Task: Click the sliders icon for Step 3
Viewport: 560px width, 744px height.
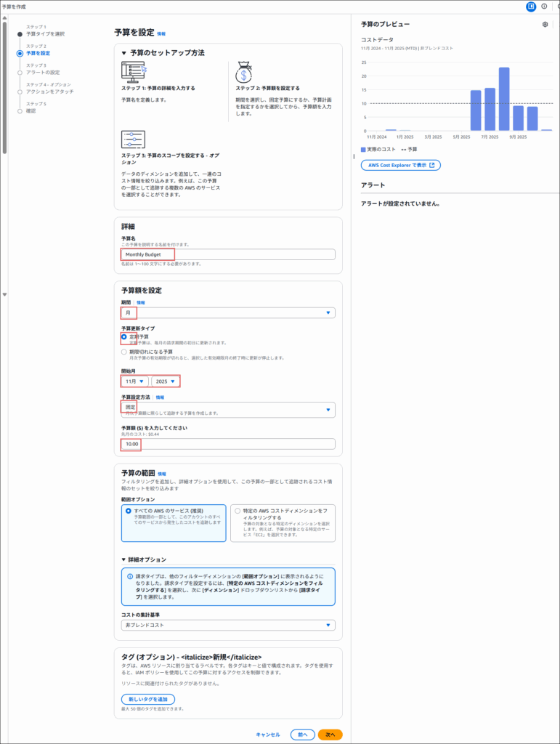Action: pos(134,139)
